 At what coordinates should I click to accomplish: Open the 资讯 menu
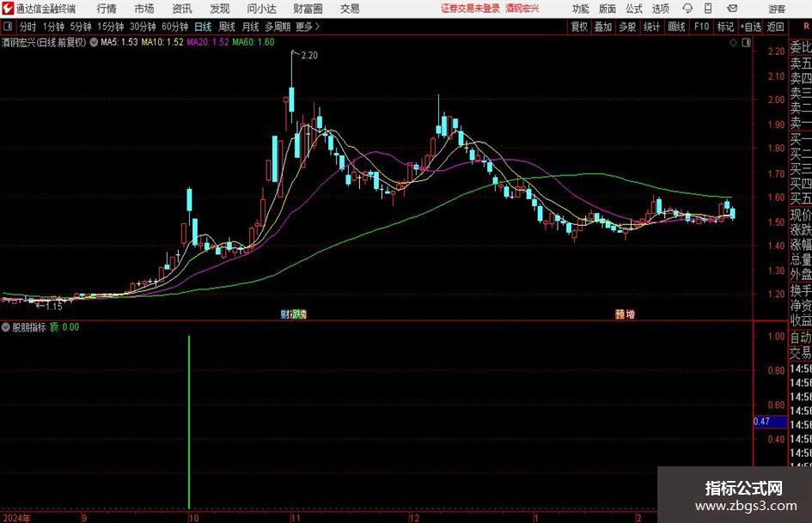[x=182, y=9]
